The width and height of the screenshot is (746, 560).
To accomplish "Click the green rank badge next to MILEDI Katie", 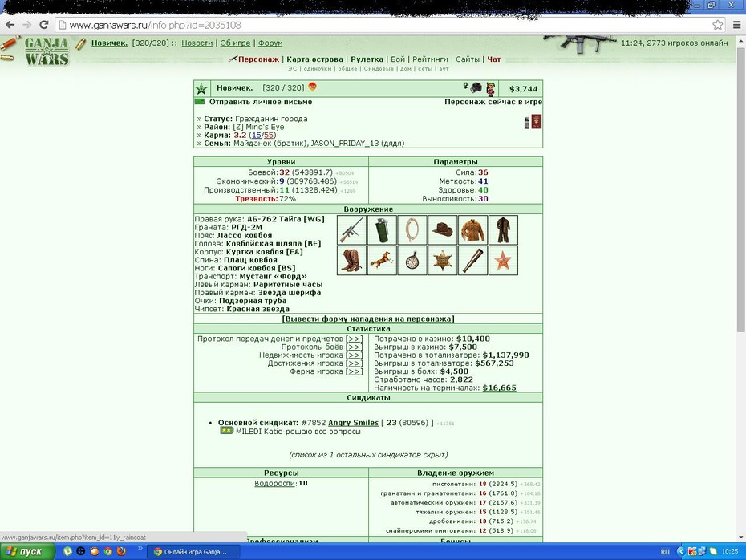I will point(226,431).
